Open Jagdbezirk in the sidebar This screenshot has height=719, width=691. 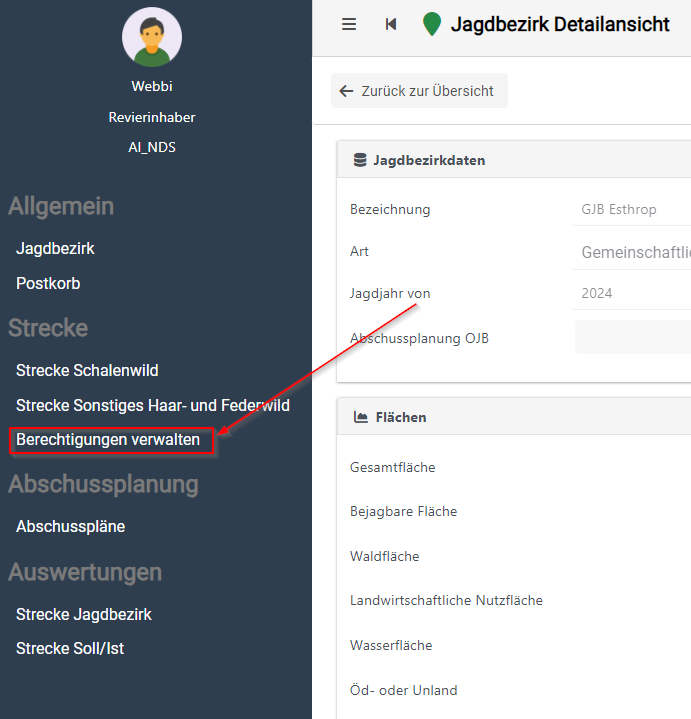(x=55, y=248)
